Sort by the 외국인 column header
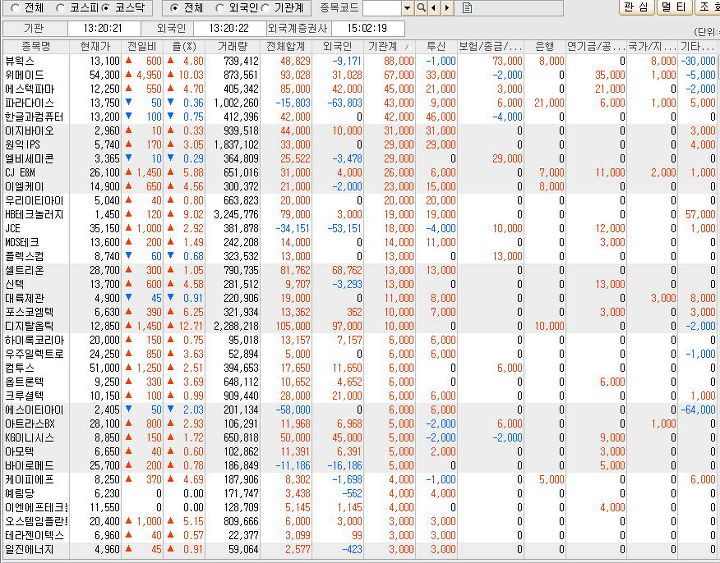 coord(338,46)
